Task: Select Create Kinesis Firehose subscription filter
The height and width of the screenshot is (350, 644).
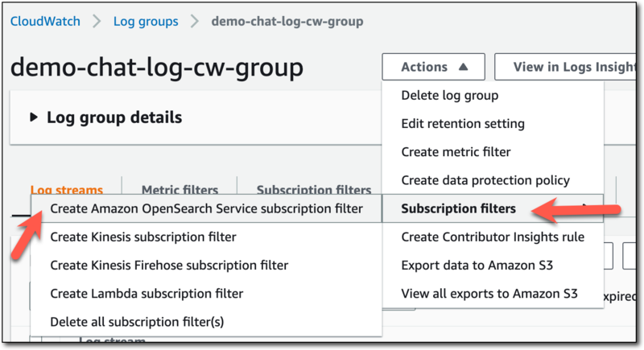Action: coord(169,265)
